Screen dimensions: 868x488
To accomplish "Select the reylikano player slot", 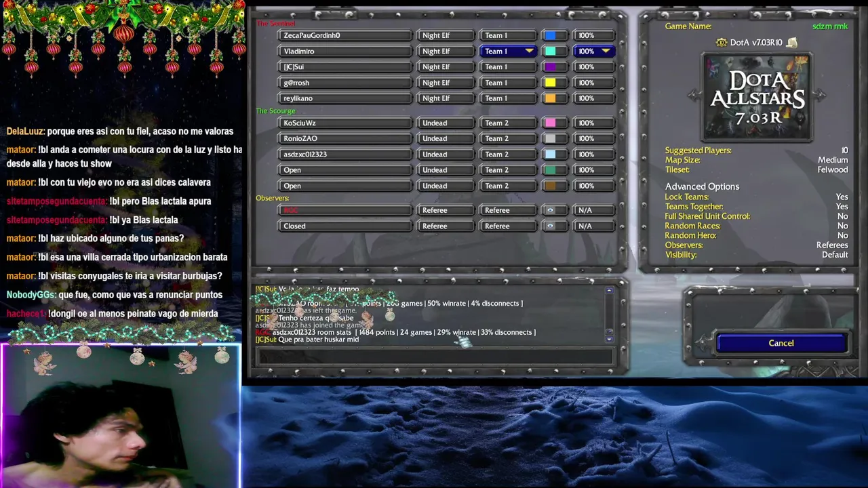I will 345,98.
